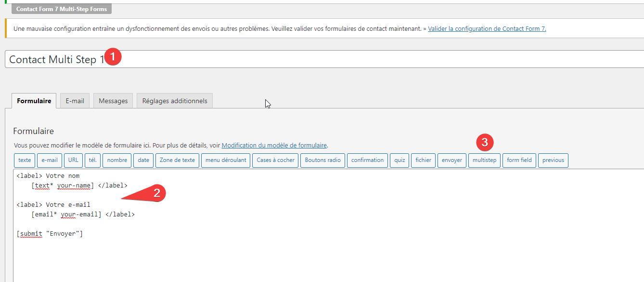Add a quiz field tag
Viewport: 644px width, 282px height.
[x=399, y=160]
